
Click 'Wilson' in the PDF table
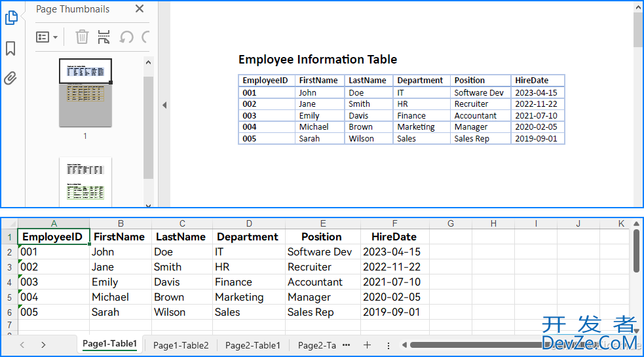(361, 138)
